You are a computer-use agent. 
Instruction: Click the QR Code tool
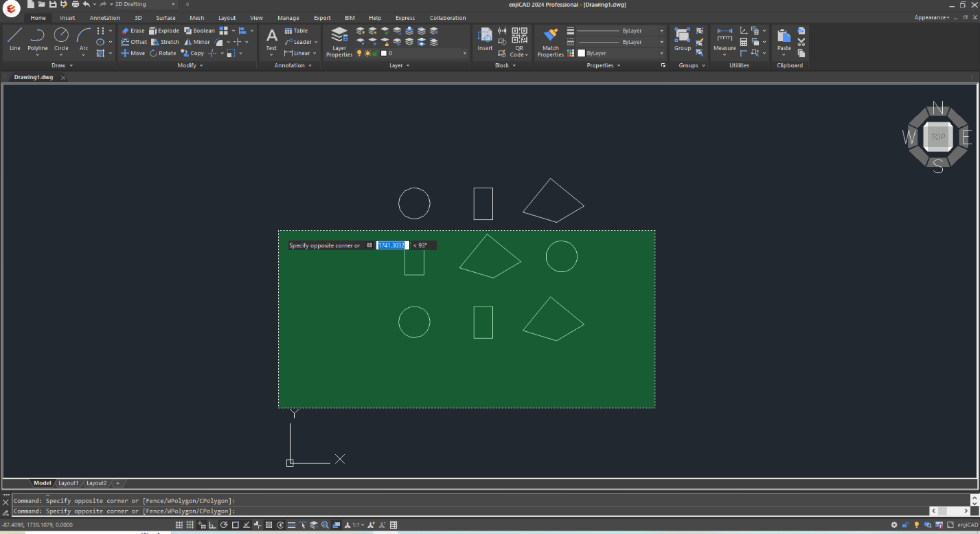click(519, 42)
